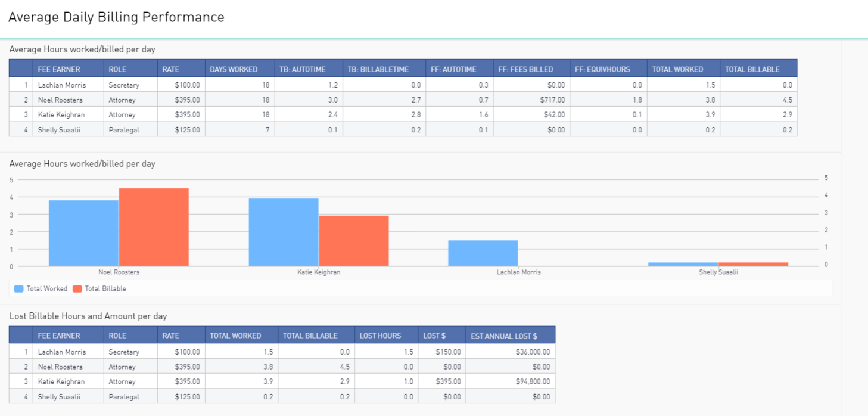Click Lachlan Morris blue Total Worked bar
This screenshot has width=868, height=416.
tap(483, 253)
